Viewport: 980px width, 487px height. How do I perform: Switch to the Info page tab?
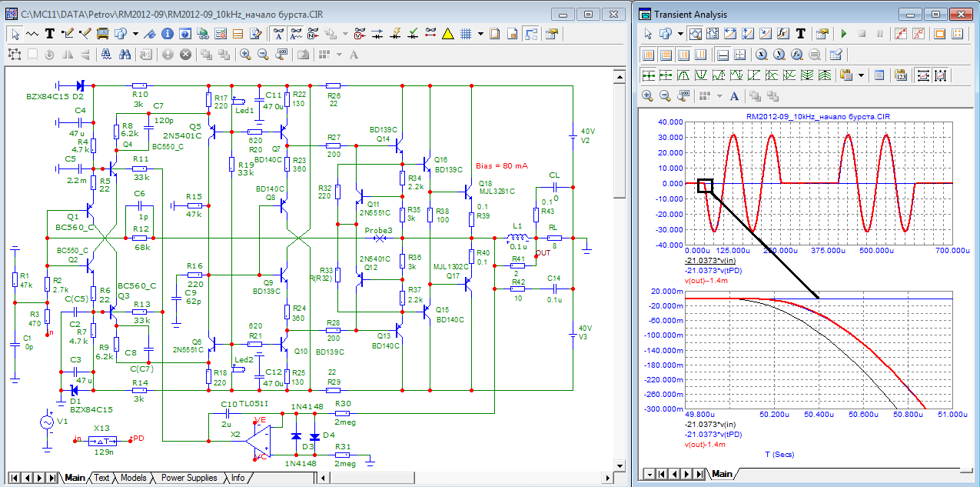click(238, 478)
